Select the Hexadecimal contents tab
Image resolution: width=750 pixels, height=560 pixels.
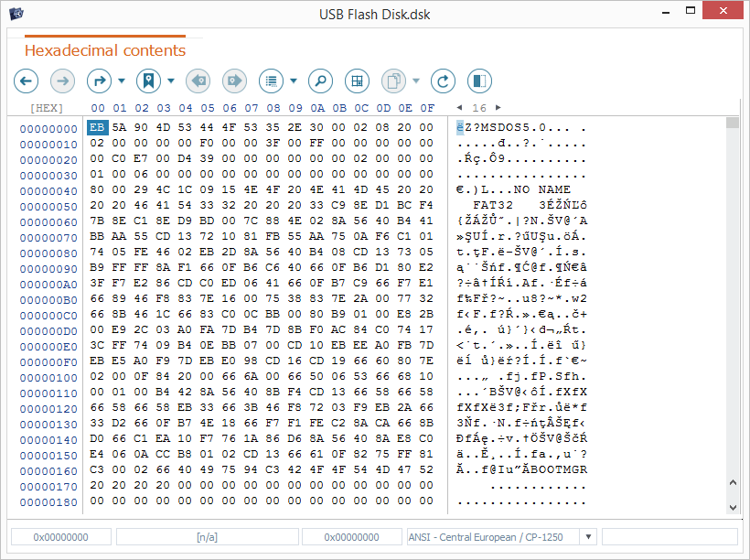pyautogui.click(x=104, y=50)
